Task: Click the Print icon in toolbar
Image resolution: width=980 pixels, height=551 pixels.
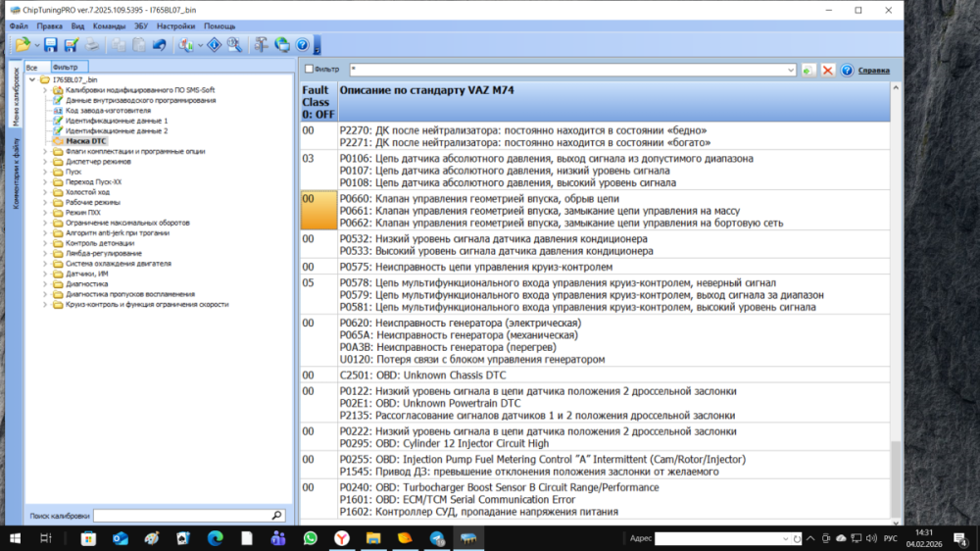Action: pos(92,45)
